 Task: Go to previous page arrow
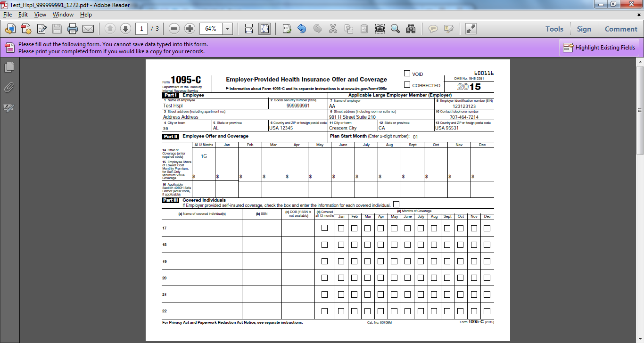(110, 29)
